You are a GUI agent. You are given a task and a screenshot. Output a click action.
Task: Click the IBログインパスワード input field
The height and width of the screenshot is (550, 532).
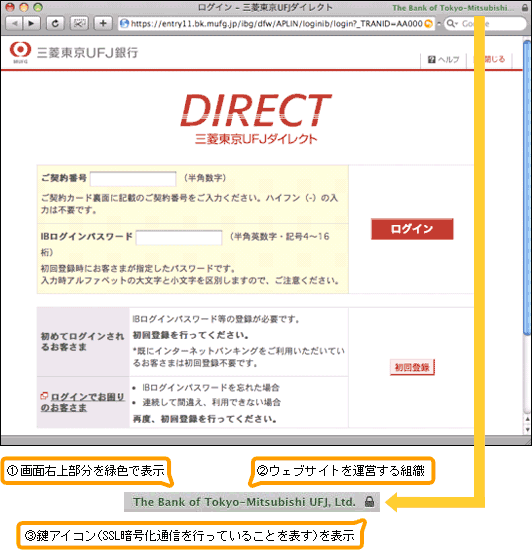point(179,237)
